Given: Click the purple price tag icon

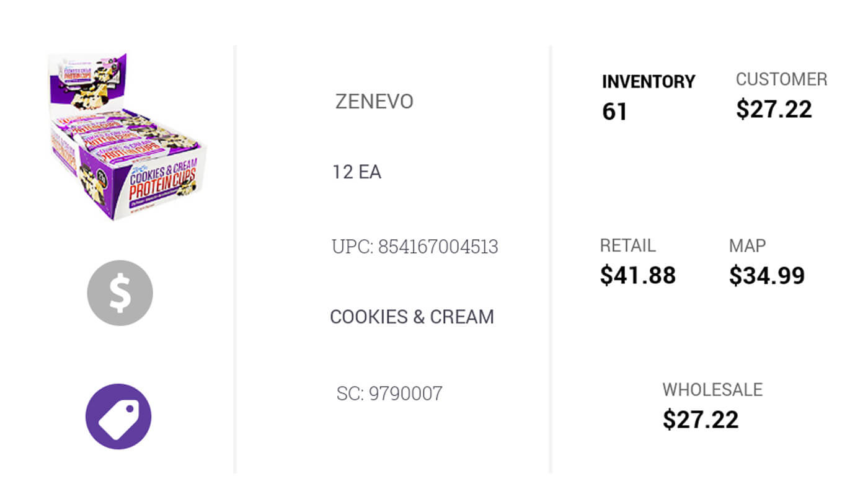Looking at the screenshot, I should (x=118, y=416).
